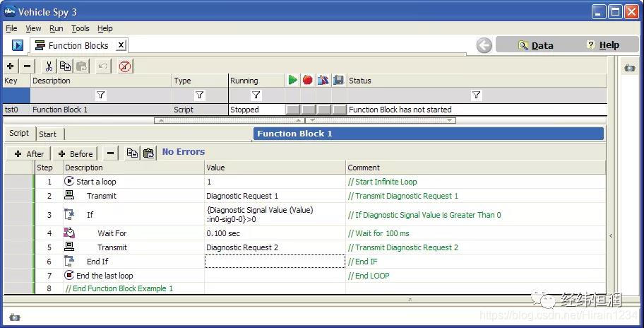The image size is (644, 328).
Task: Open the Run menu
Action: coord(56,28)
